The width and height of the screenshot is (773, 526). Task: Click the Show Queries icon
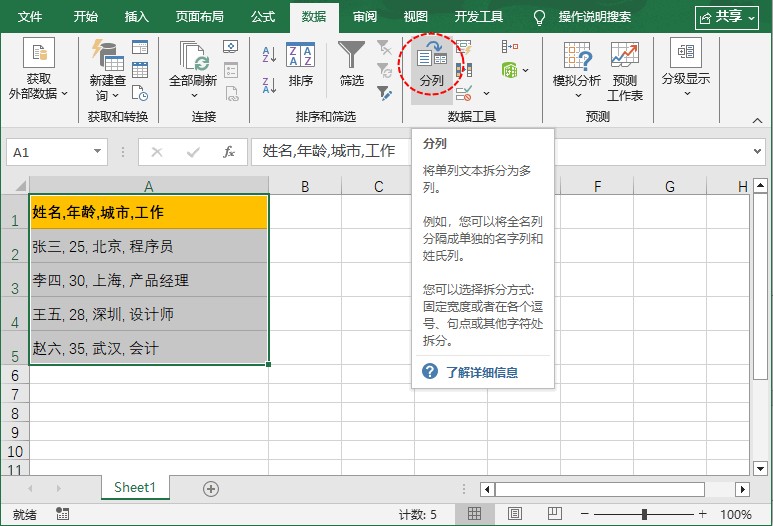click(x=140, y=47)
